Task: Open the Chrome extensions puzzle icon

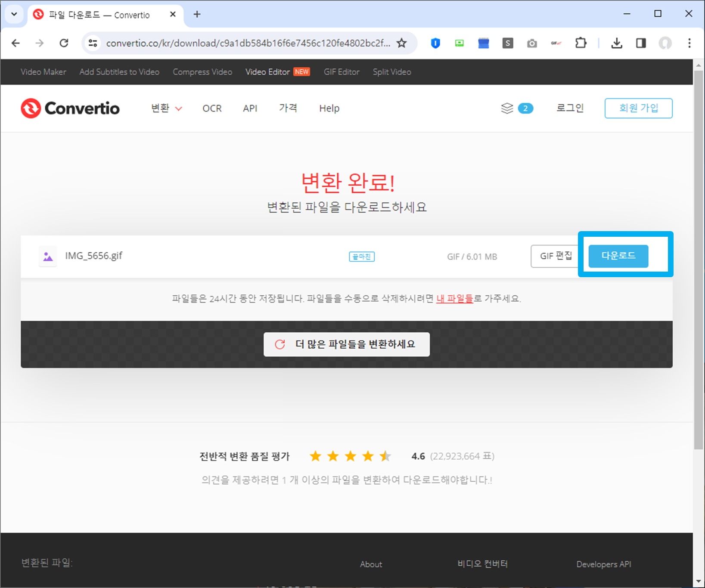Action: pyautogui.click(x=581, y=43)
